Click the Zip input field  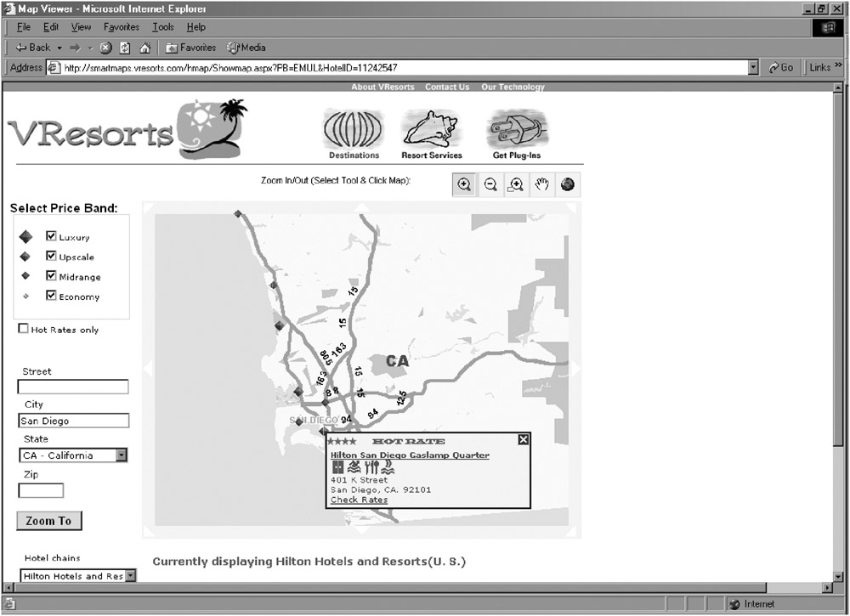41,491
